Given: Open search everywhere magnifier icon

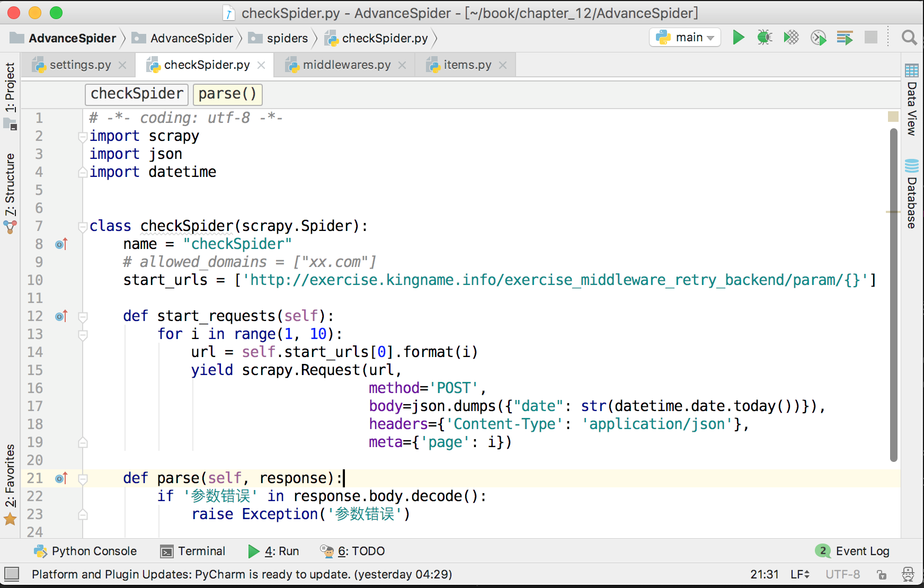Looking at the screenshot, I should (909, 38).
